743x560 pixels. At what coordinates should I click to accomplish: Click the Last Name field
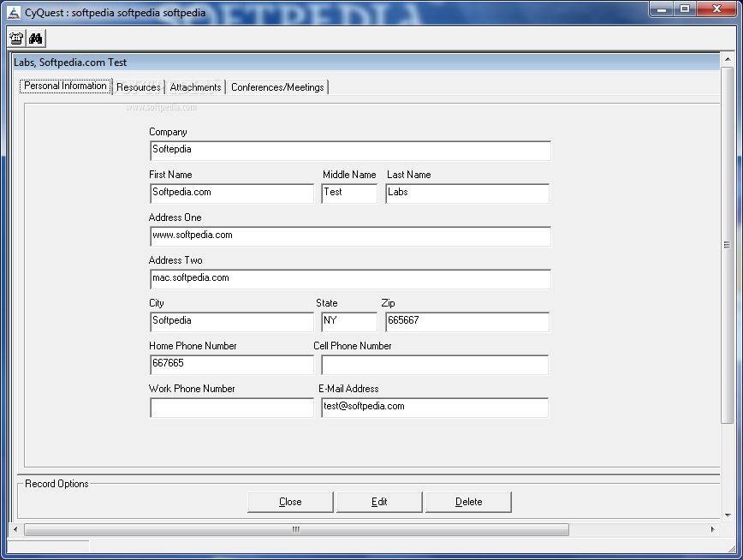click(x=467, y=194)
